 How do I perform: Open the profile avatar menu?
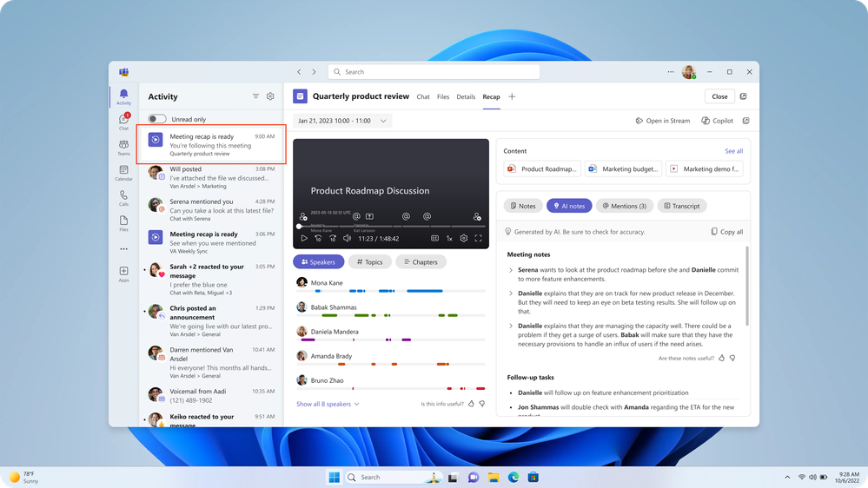[x=689, y=72]
